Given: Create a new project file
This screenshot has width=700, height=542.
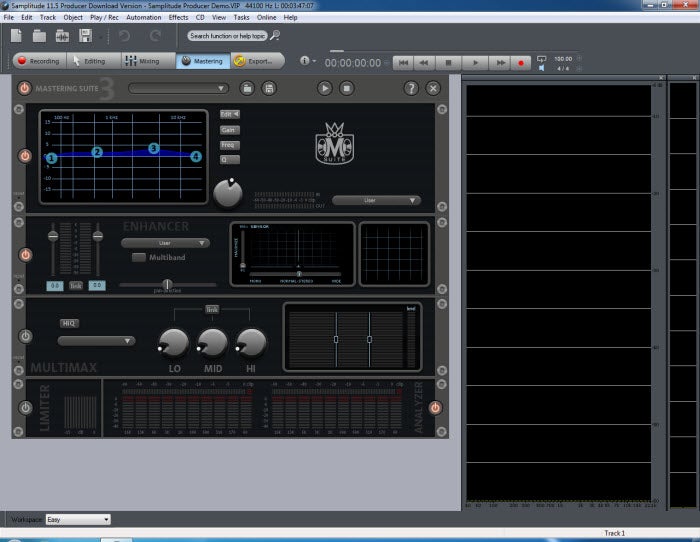Looking at the screenshot, I should click(17, 36).
